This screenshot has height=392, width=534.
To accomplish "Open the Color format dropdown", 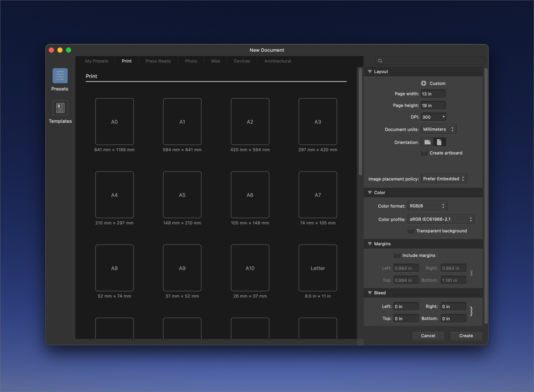I will (427, 206).
